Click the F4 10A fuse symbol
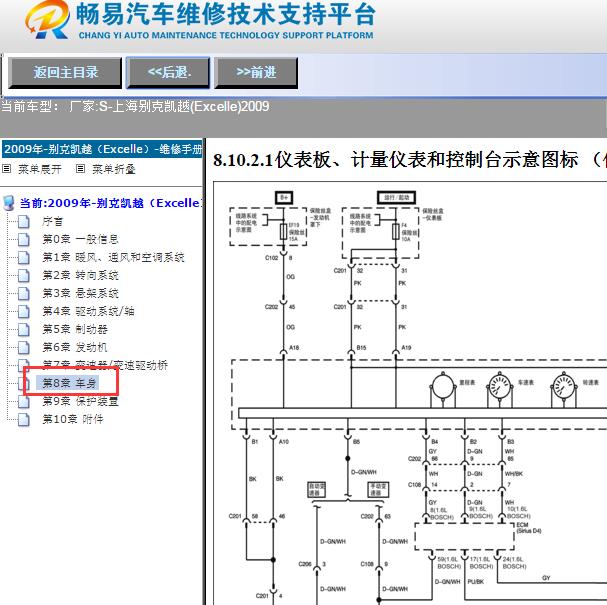 point(396,231)
